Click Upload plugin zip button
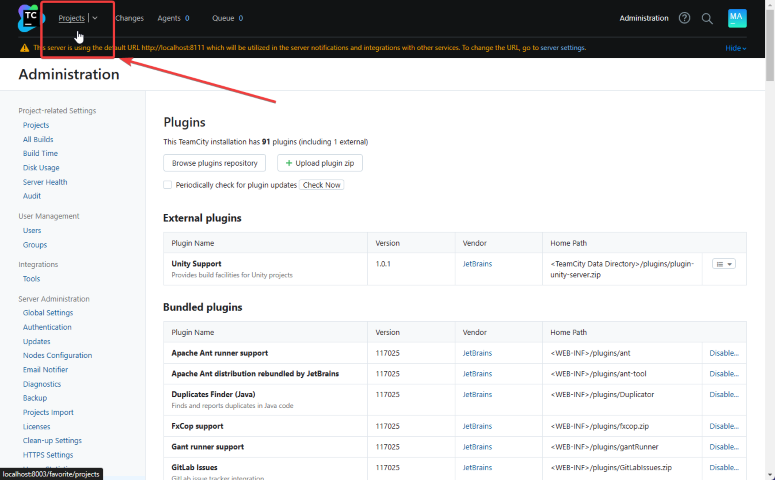Viewport: 775px width, 480px height. pos(320,163)
